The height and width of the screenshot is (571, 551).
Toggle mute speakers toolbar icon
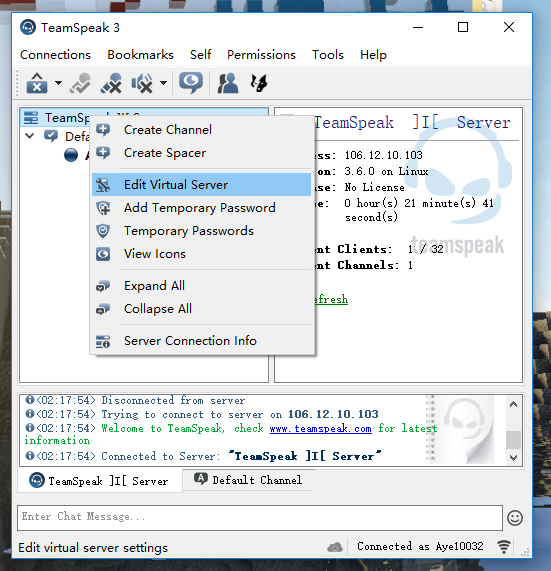tap(142, 83)
